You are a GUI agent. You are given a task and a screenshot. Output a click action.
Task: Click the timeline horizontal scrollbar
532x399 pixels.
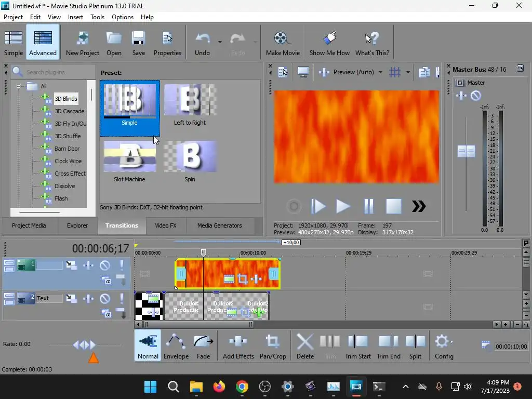tap(198, 325)
